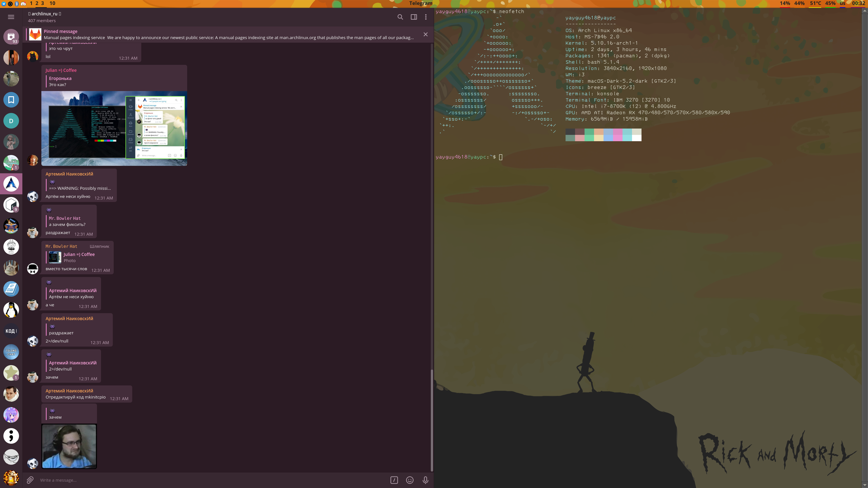Open Archived chats with 93 badge

click(11, 36)
